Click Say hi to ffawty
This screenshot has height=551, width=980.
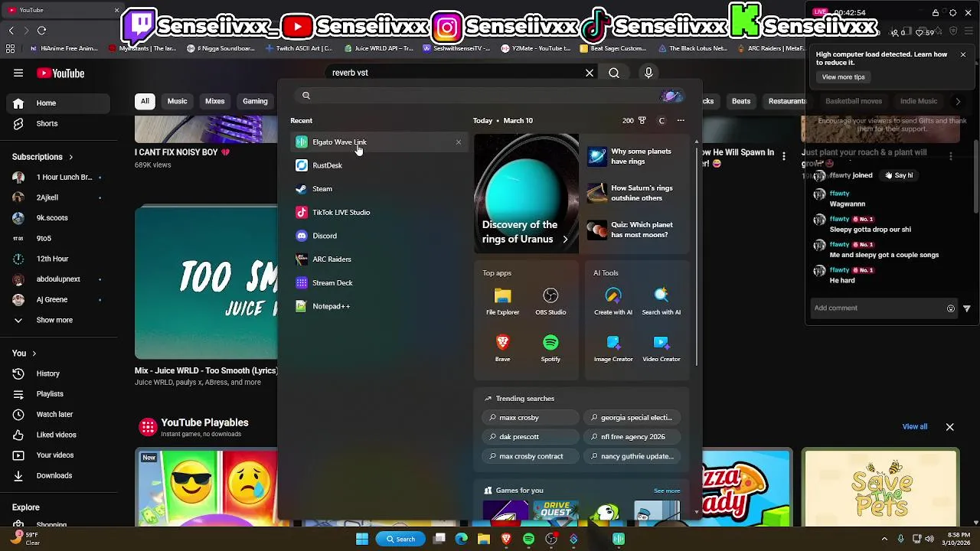tap(899, 175)
